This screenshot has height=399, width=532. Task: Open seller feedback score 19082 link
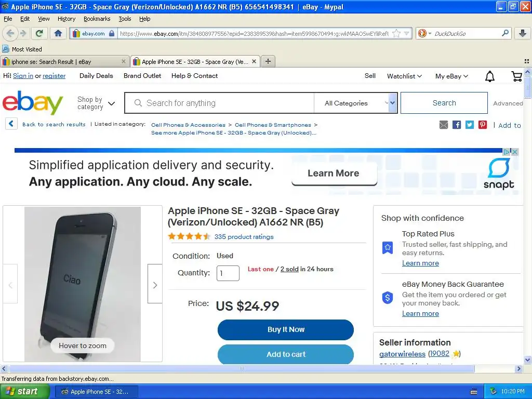[x=438, y=353]
